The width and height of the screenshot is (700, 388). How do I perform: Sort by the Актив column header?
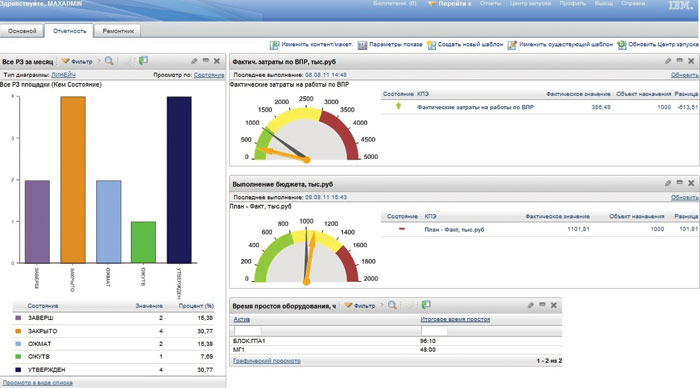pos(242,319)
